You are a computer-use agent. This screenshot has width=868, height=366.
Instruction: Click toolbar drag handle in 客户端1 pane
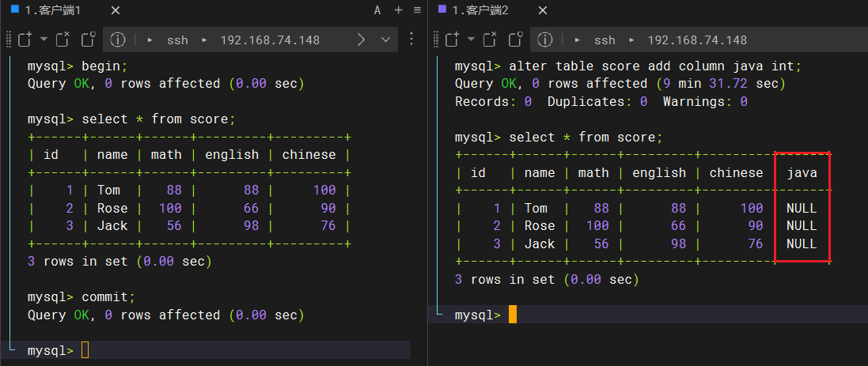tap(8, 40)
